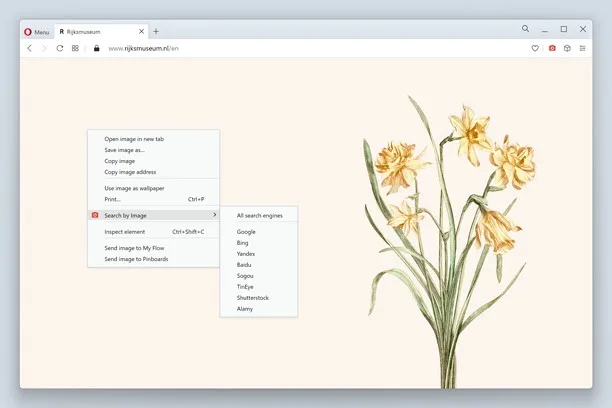Click the tab search magnifier icon
This screenshot has height=408, width=612.
(525, 29)
